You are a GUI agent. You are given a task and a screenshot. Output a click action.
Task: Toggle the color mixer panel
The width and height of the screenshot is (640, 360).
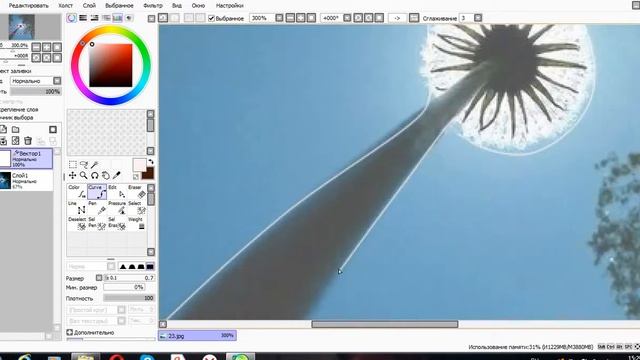click(106, 18)
